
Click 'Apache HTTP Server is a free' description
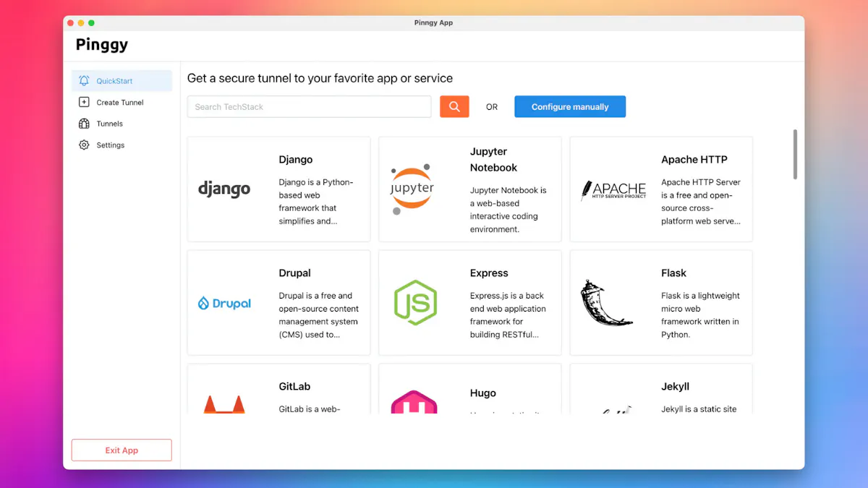point(701,202)
